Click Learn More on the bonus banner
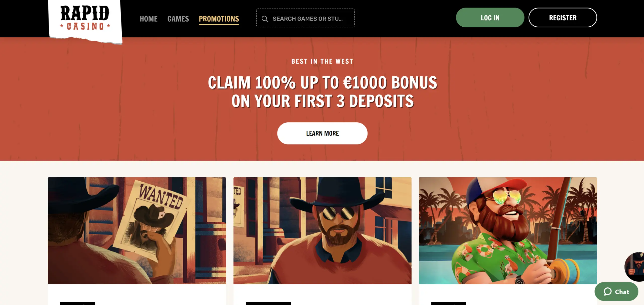Viewport: 644px width, 305px height. (x=322, y=133)
